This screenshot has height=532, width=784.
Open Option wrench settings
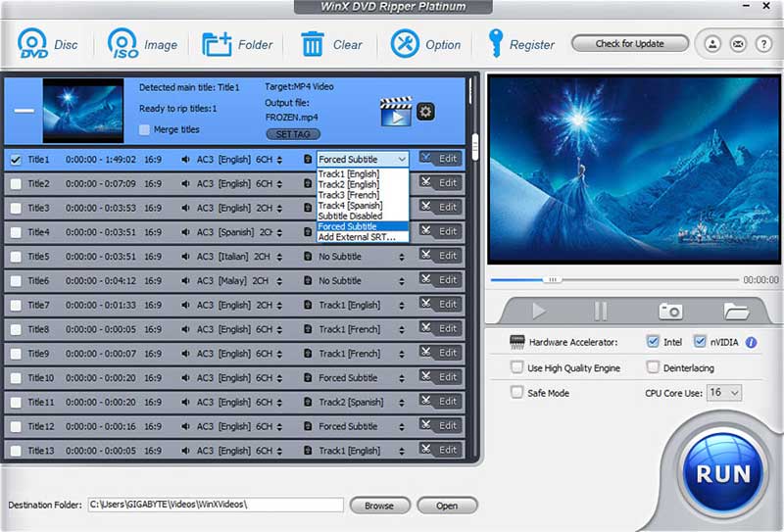click(405, 44)
